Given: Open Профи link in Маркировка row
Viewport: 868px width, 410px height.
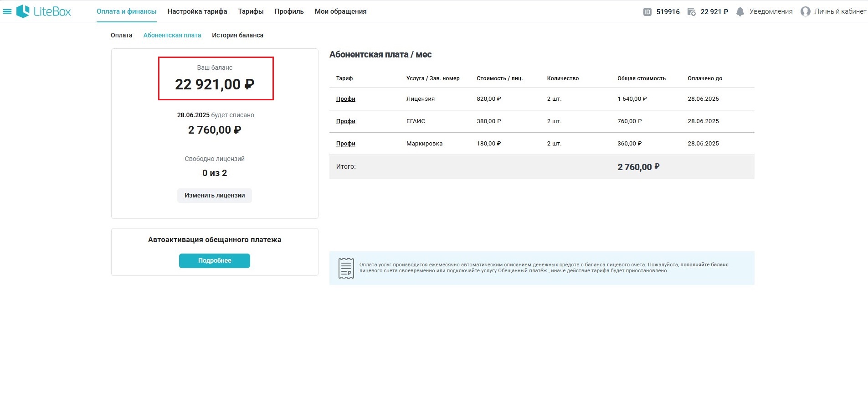Looking at the screenshot, I should click(346, 144).
